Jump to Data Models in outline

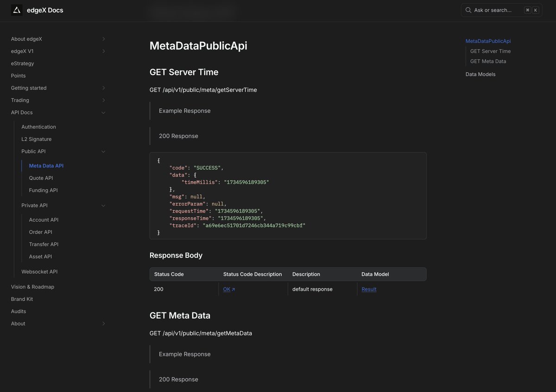pyautogui.click(x=480, y=74)
